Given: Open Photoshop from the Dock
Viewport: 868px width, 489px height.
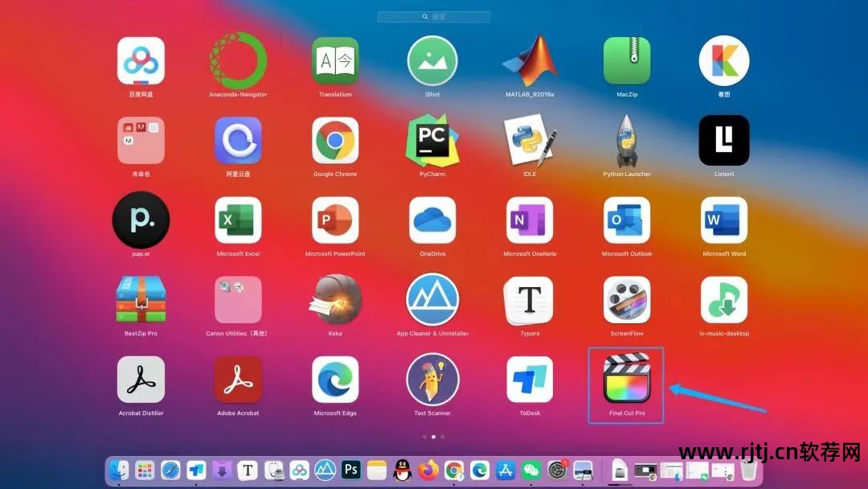Looking at the screenshot, I should (x=351, y=471).
